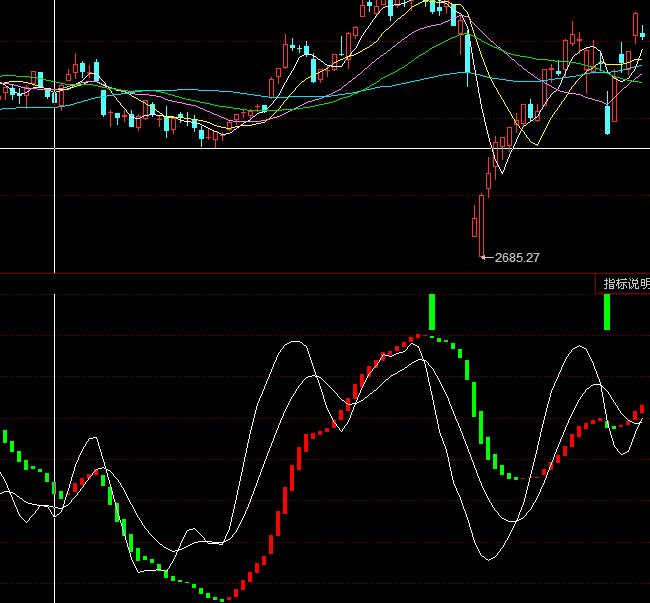Click the red divider between the chart panels
The width and height of the screenshot is (650, 603).
(300, 271)
